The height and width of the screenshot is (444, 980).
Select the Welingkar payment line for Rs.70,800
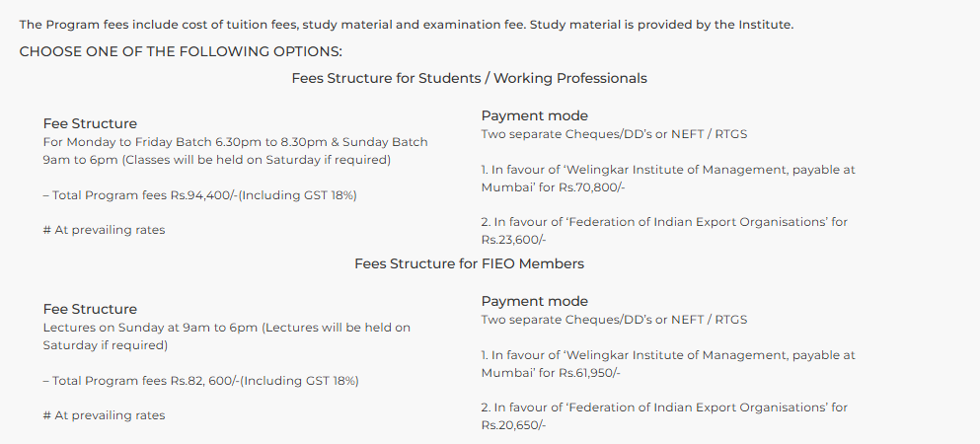click(667, 178)
